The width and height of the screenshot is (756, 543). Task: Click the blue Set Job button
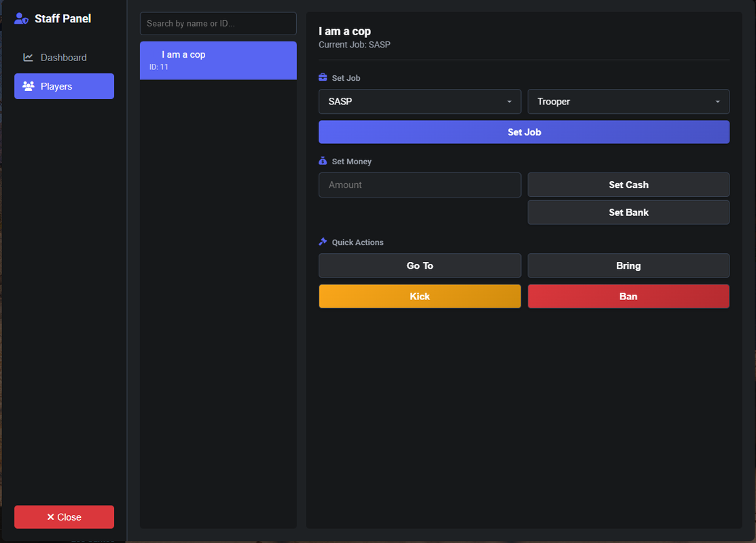pyautogui.click(x=524, y=132)
